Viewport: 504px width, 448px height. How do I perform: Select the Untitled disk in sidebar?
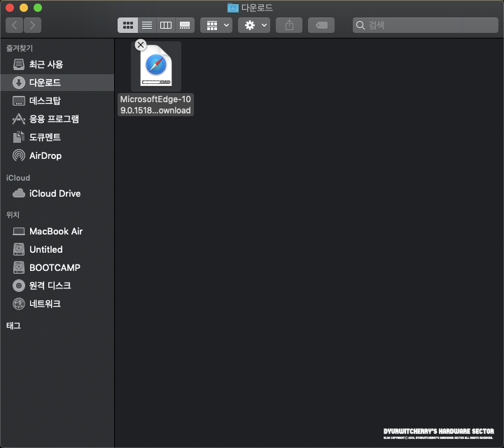pyautogui.click(x=57, y=249)
